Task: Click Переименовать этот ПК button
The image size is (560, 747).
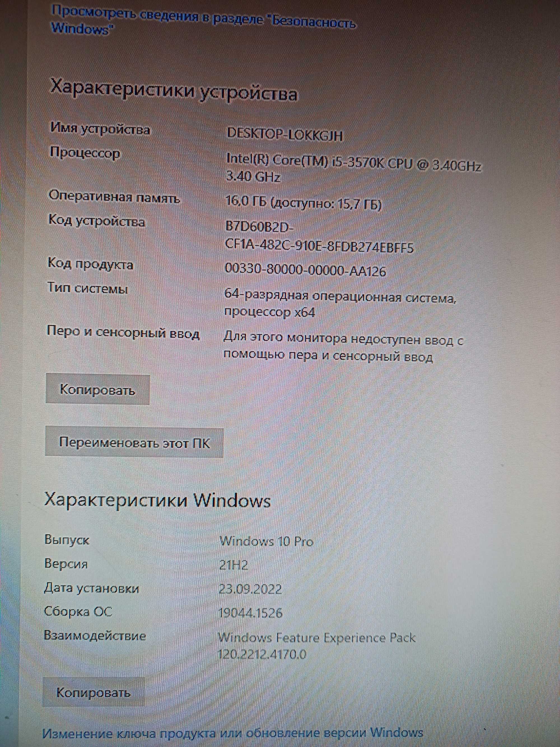Action: click(134, 442)
